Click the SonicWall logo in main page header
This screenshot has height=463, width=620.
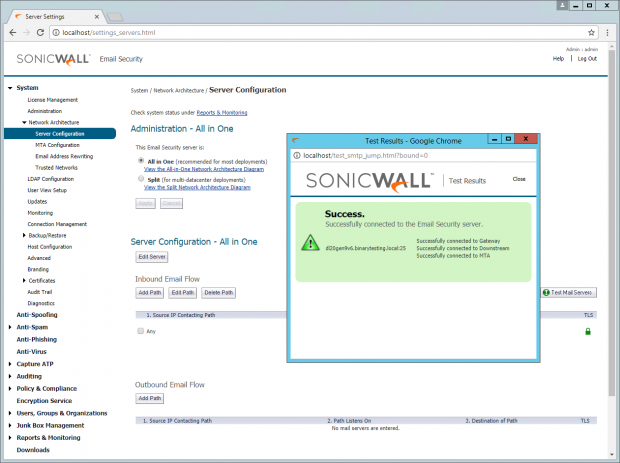coord(53,59)
